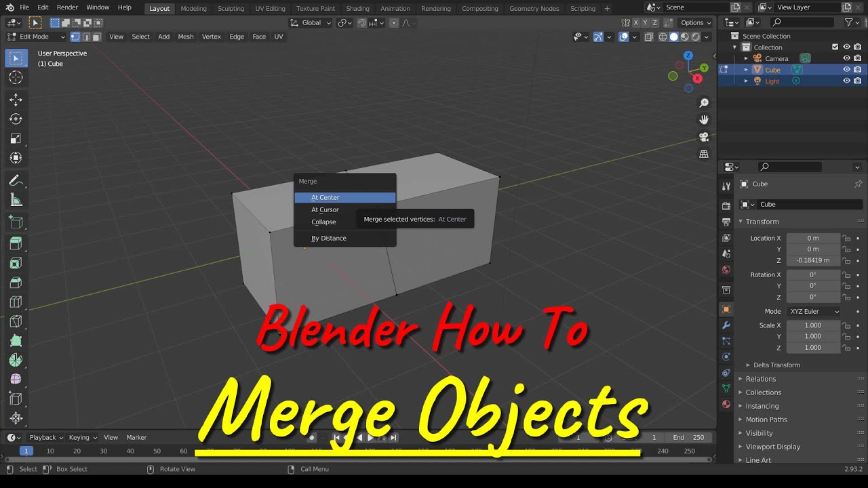Switch to face select mode
Screen dimensions: 868x488
[x=96, y=37]
